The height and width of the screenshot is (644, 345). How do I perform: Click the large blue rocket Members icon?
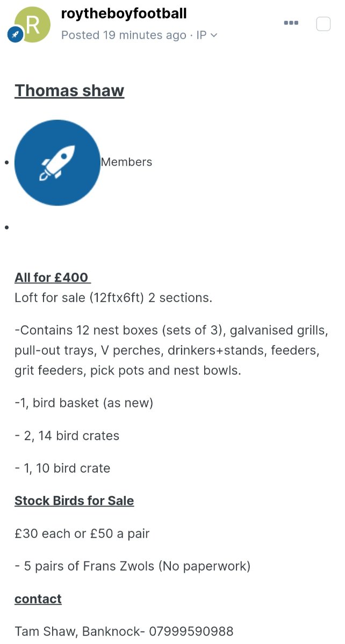(x=57, y=162)
